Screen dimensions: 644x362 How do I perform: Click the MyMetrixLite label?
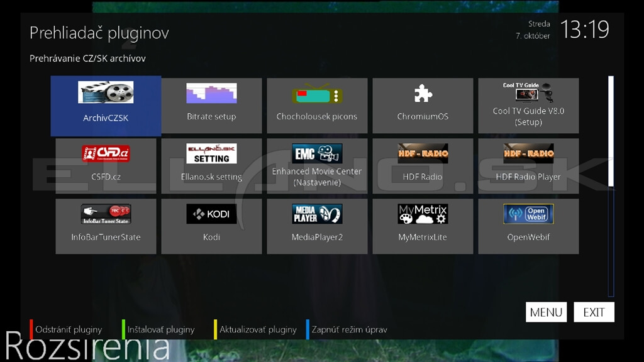[x=423, y=237]
